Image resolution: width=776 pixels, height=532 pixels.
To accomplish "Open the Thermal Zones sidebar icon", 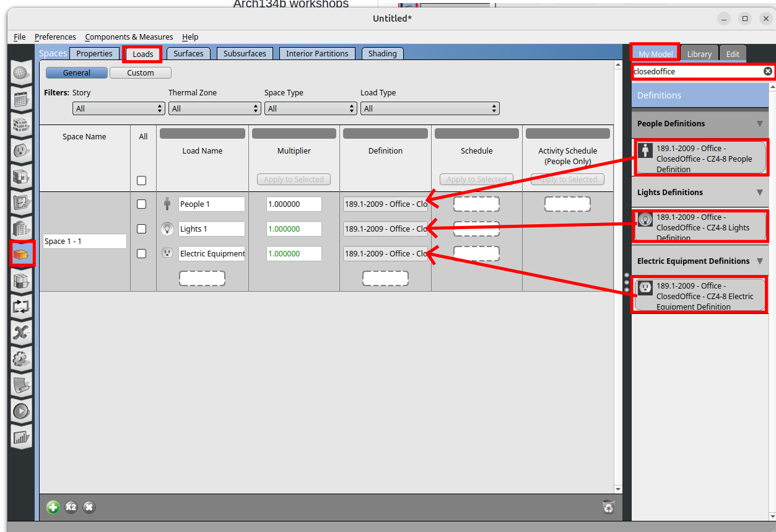I will [x=21, y=280].
